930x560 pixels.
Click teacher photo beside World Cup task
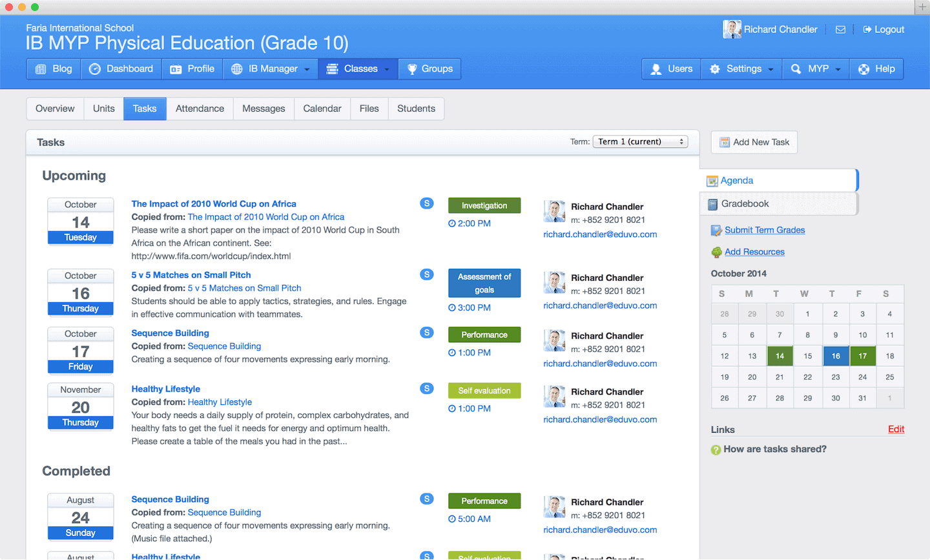(554, 211)
